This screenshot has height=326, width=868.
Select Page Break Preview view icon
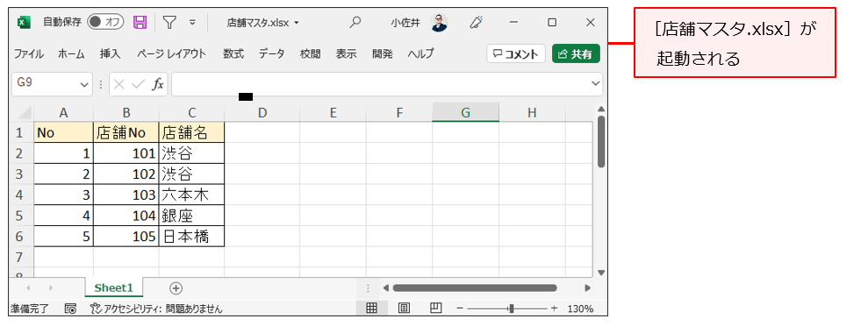click(436, 308)
